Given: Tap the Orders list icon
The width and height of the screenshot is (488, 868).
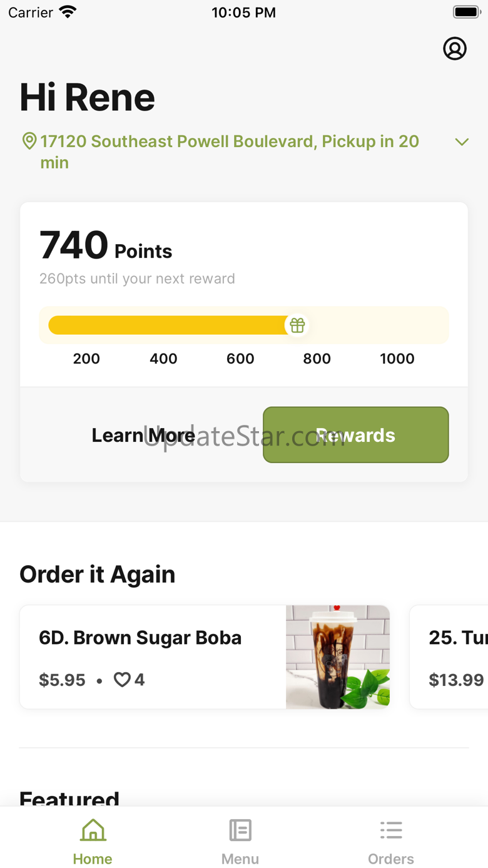Looking at the screenshot, I should (x=391, y=830).
